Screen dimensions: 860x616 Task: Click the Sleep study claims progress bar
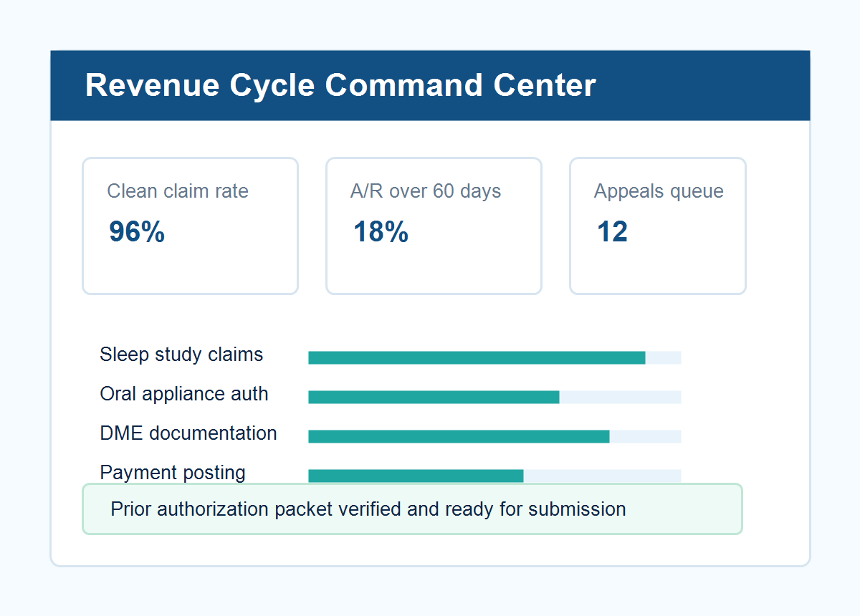494,357
